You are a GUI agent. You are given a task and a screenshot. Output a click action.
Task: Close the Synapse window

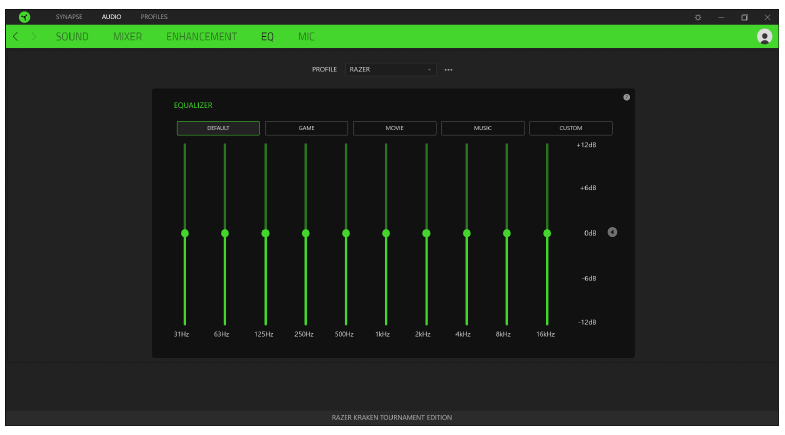767,17
